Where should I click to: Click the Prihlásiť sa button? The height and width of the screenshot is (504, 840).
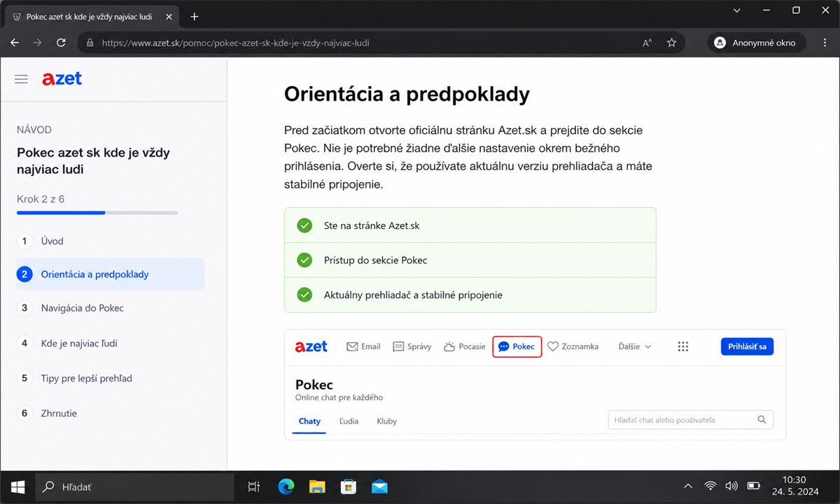(747, 346)
